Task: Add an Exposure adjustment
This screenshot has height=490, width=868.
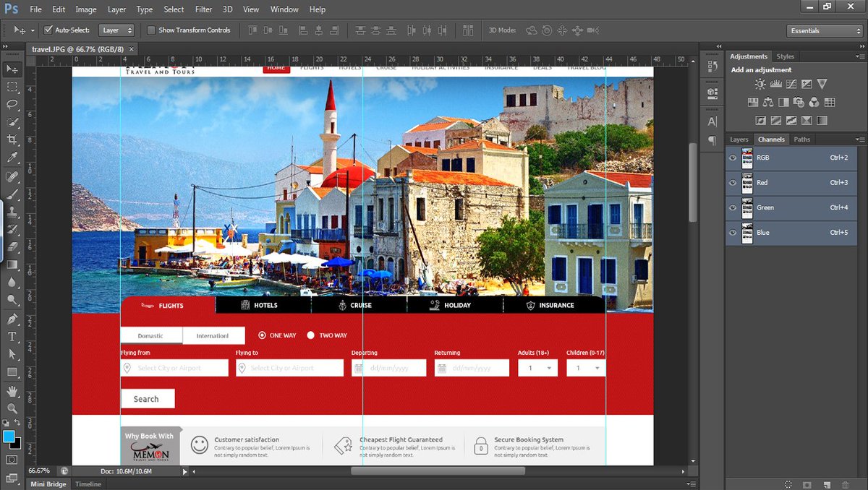Action: point(806,85)
